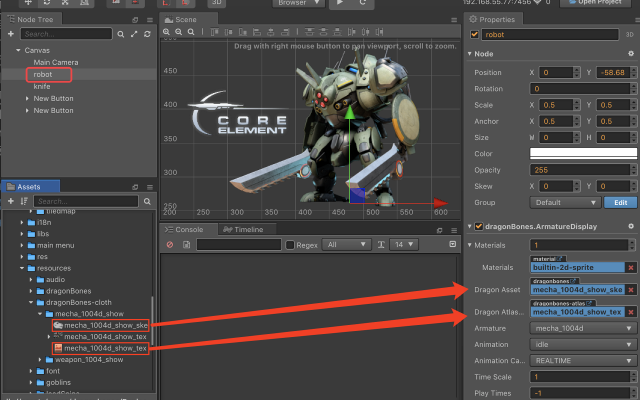Viewport: 640px width, 400px height.
Task: Add a new node in Node Tree
Action: pyautogui.click(x=11, y=34)
